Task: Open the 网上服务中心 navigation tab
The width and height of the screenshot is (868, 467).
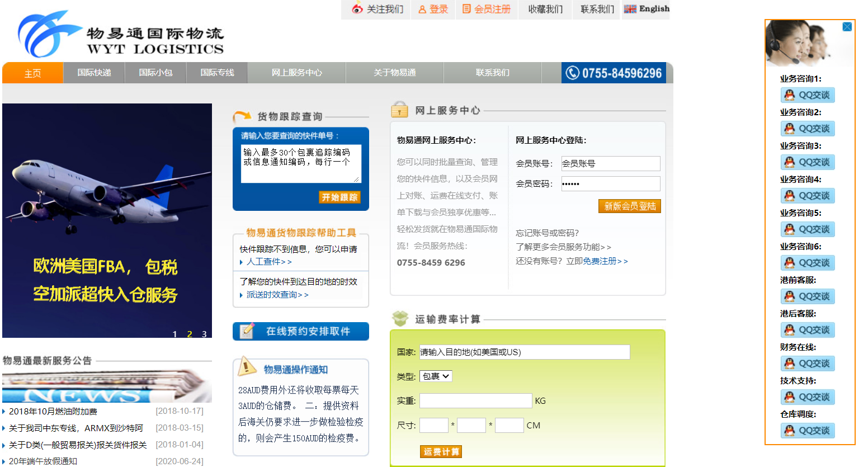Action: [296, 73]
